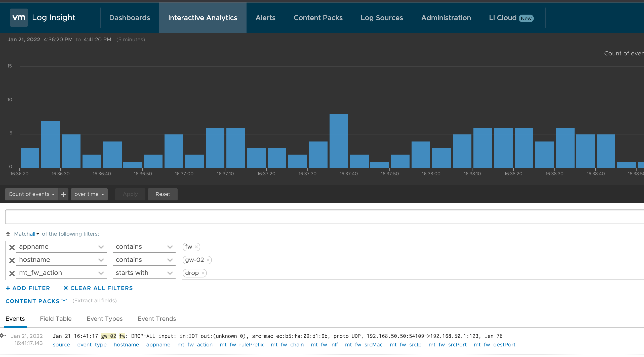
Task: Open Alerts menu
Action: [x=265, y=18]
